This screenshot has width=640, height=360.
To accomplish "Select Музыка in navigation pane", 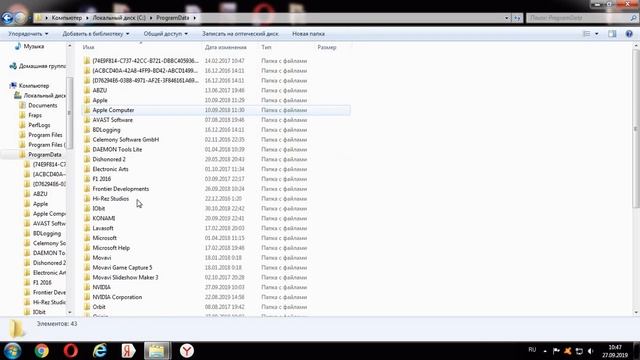I will [x=33, y=47].
